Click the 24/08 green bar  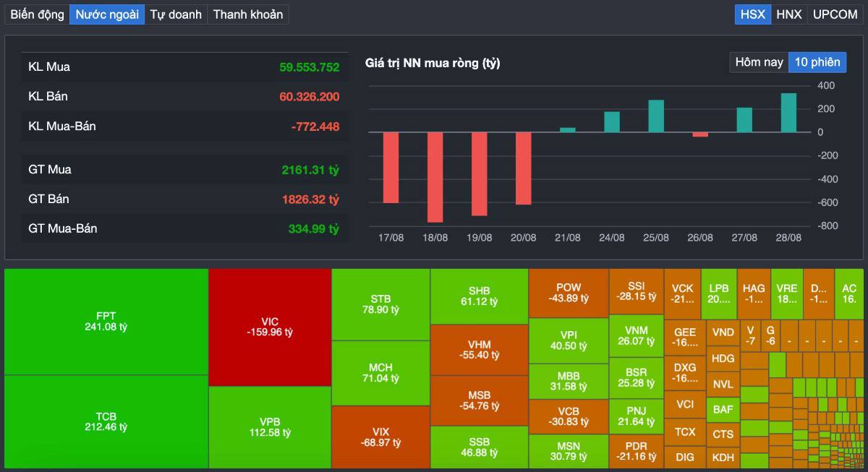(x=612, y=122)
